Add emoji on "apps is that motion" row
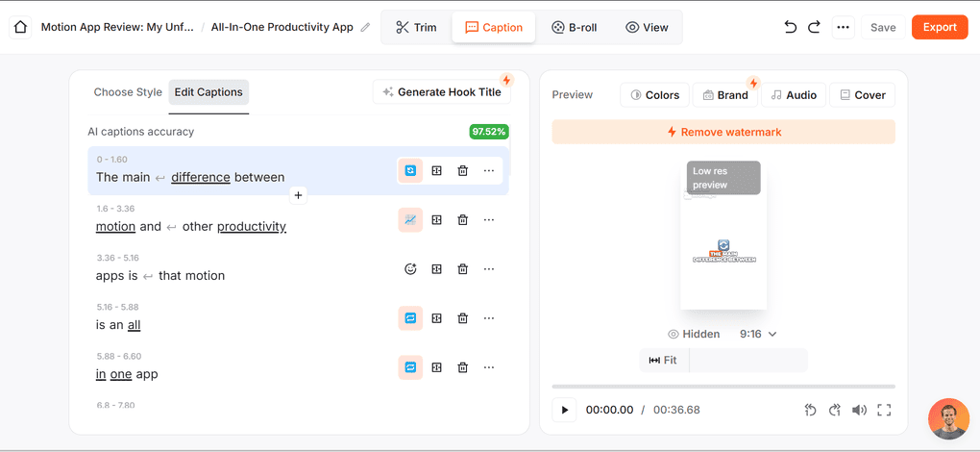The height and width of the screenshot is (452, 980). pyautogui.click(x=410, y=269)
